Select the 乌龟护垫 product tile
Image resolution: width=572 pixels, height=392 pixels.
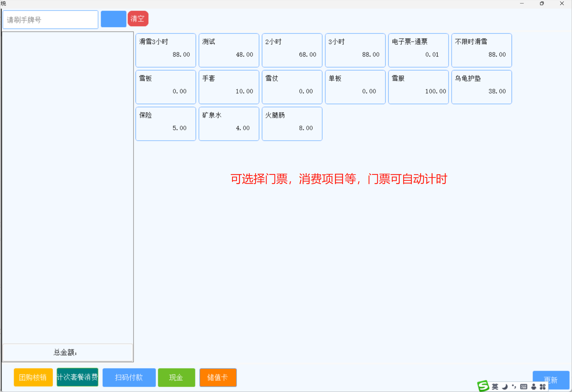tap(481, 87)
